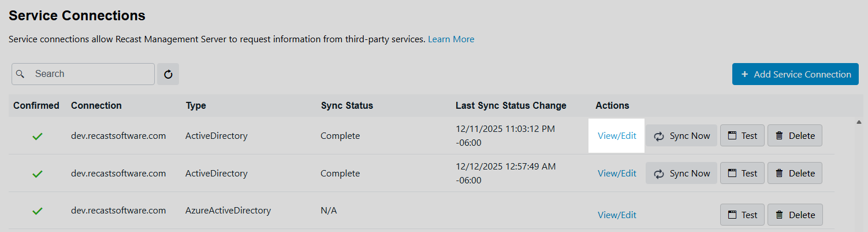Click Sync Now in the first row
Screen dimensions: 868x232
(681, 136)
